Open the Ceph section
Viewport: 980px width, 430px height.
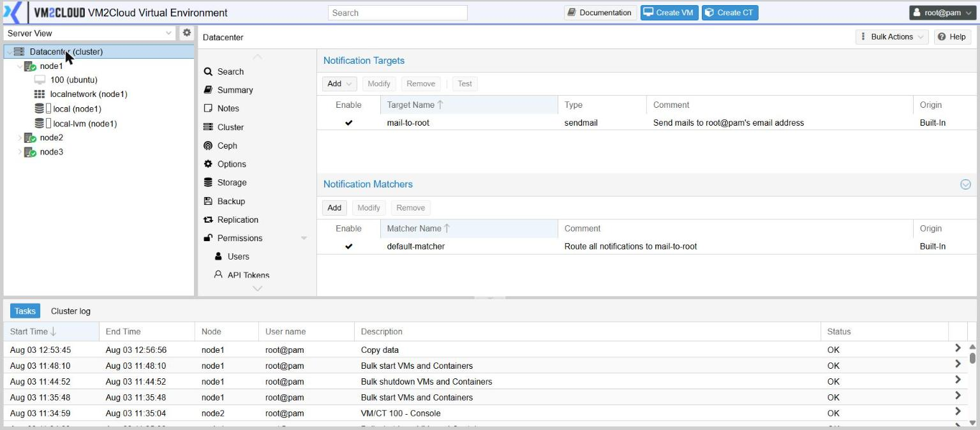(x=220, y=145)
